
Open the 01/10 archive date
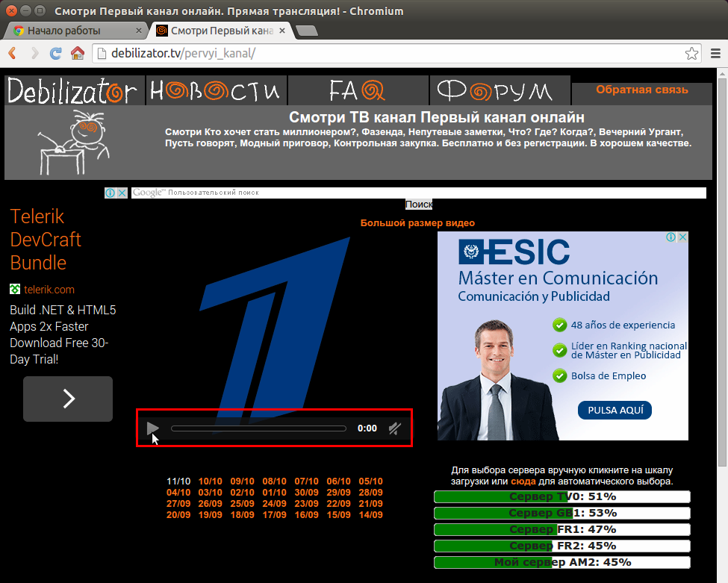pos(274,493)
